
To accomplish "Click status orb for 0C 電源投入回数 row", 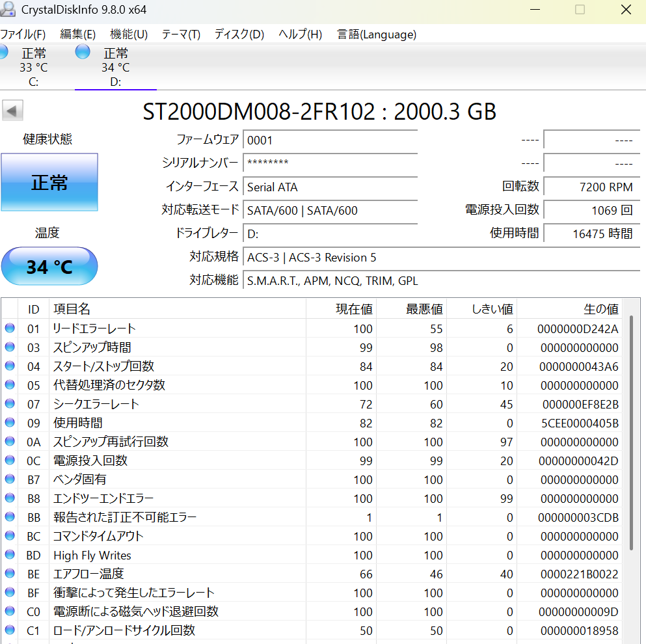I will tap(10, 461).
